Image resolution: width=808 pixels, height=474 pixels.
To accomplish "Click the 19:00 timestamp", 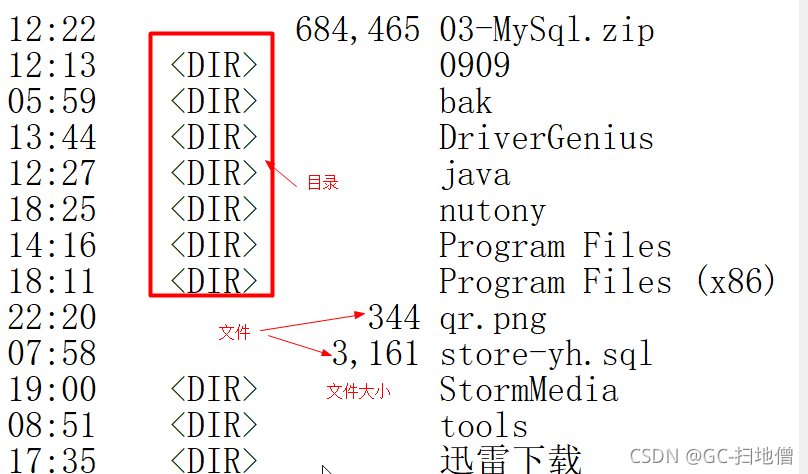I will (52, 390).
